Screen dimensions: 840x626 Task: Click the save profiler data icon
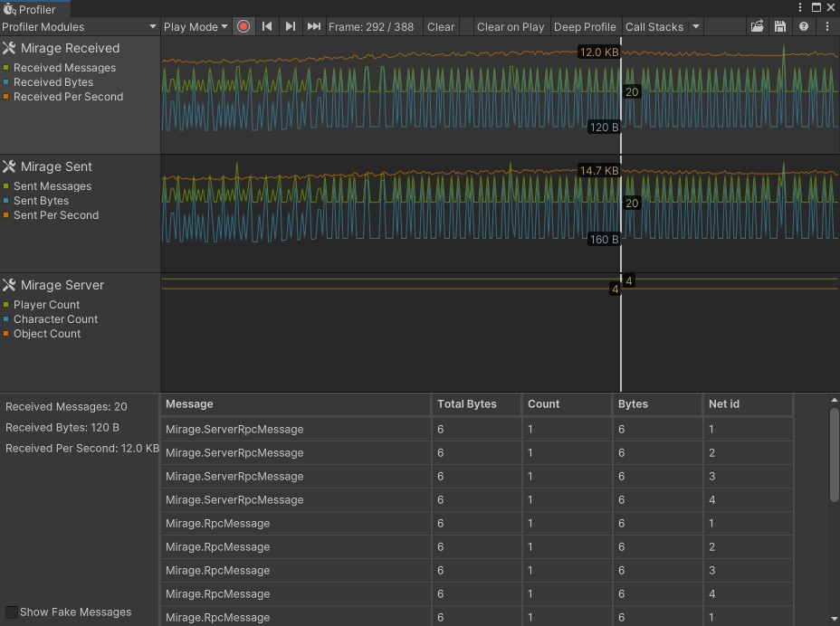pyautogui.click(x=780, y=27)
